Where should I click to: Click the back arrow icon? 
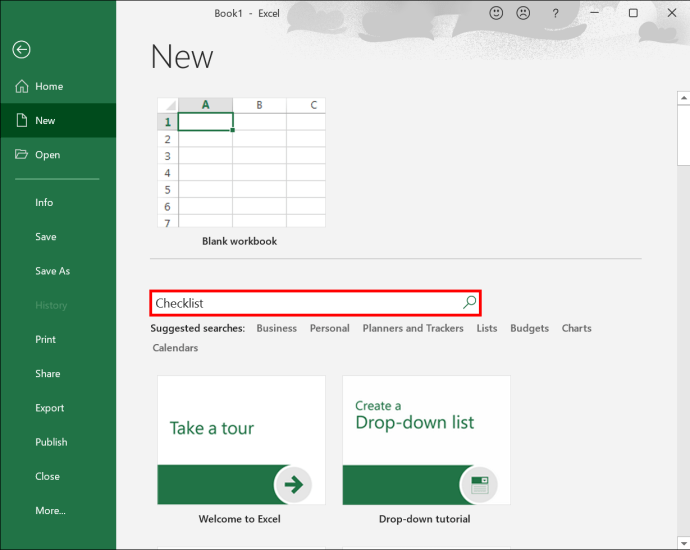click(x=21, y=49)
